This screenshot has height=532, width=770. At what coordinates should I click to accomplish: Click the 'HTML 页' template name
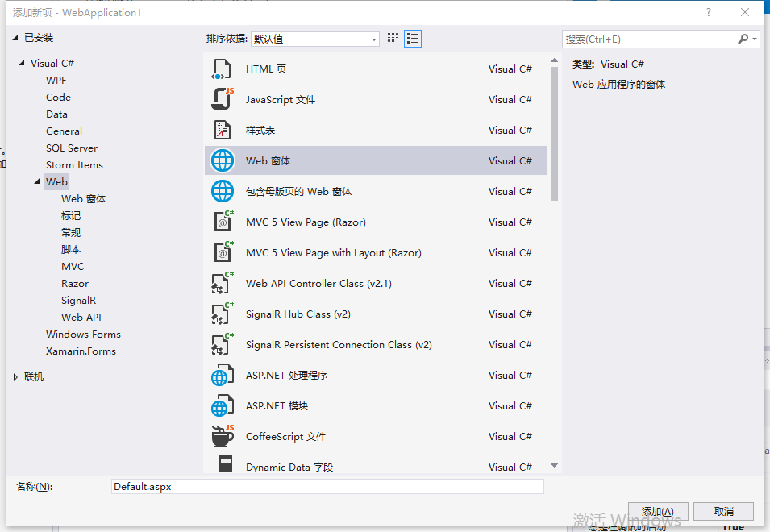[265, 69]
